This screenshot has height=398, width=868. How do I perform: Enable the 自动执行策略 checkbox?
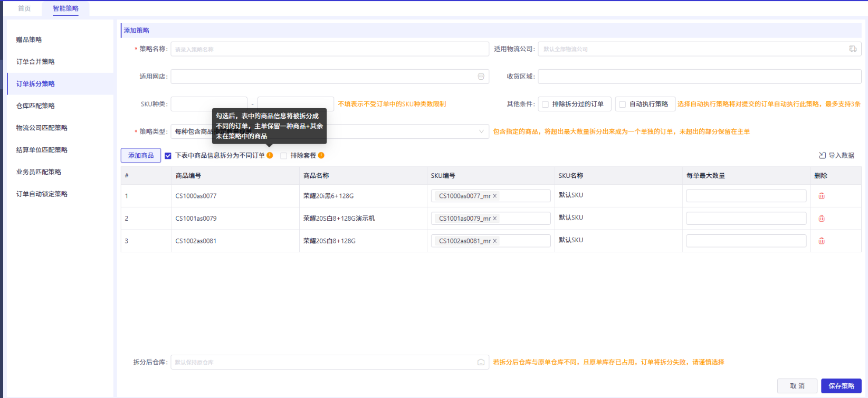(x=623, y=105)
